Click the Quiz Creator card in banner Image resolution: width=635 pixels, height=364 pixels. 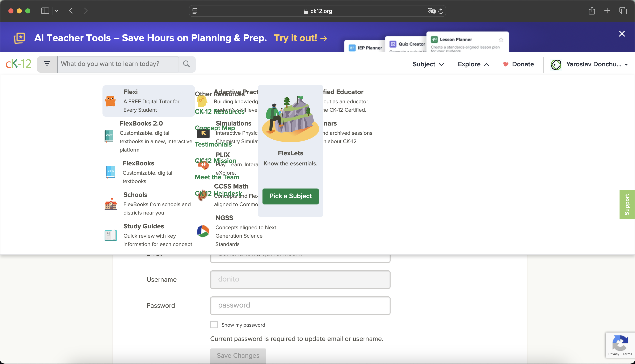[405, 44]
